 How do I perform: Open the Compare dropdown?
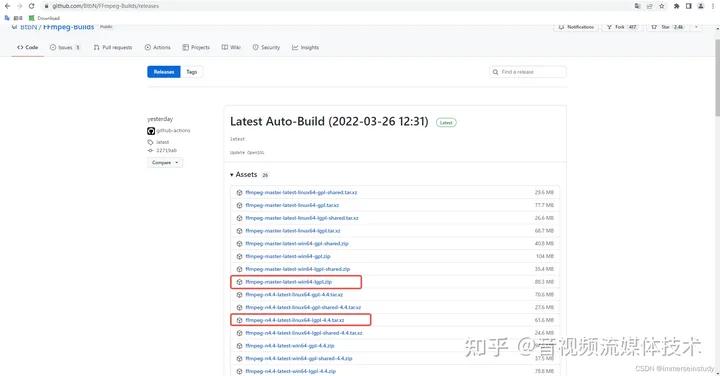[x=165, y=163]
